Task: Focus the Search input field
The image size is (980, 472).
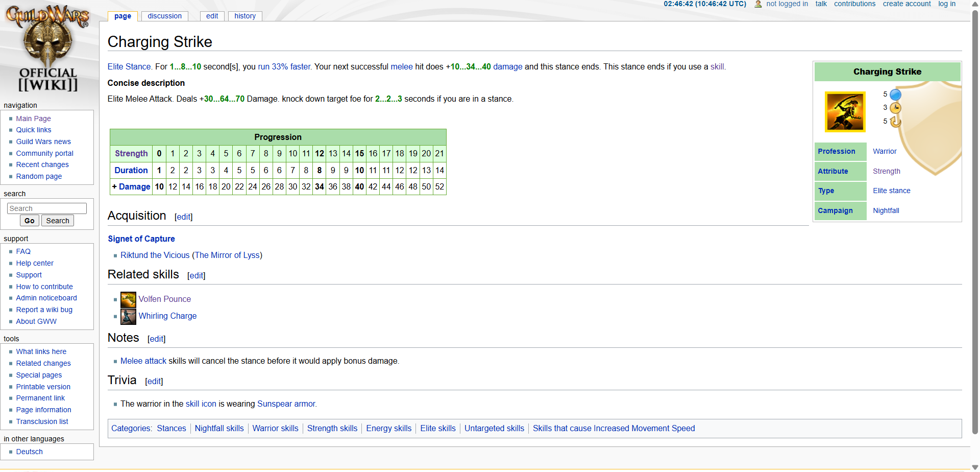Action: click(47, 208)
